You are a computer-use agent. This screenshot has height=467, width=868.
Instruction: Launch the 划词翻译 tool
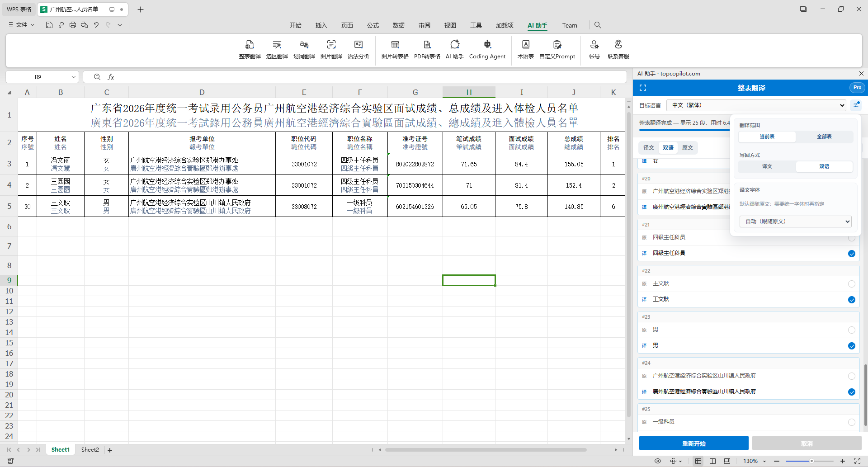tap(304, 49)
